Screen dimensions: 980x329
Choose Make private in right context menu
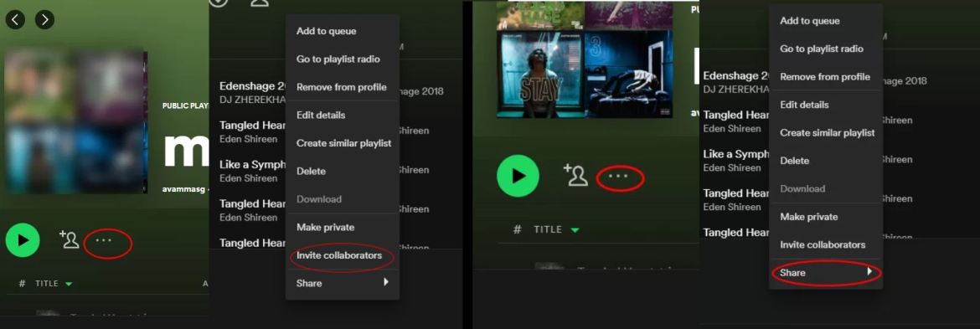[826, 217]
